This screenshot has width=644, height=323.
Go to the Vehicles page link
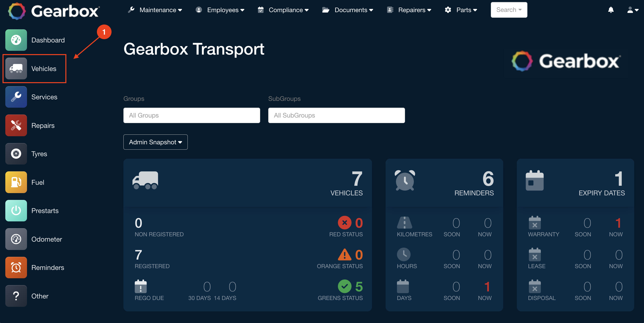click(x=44, y=68)
